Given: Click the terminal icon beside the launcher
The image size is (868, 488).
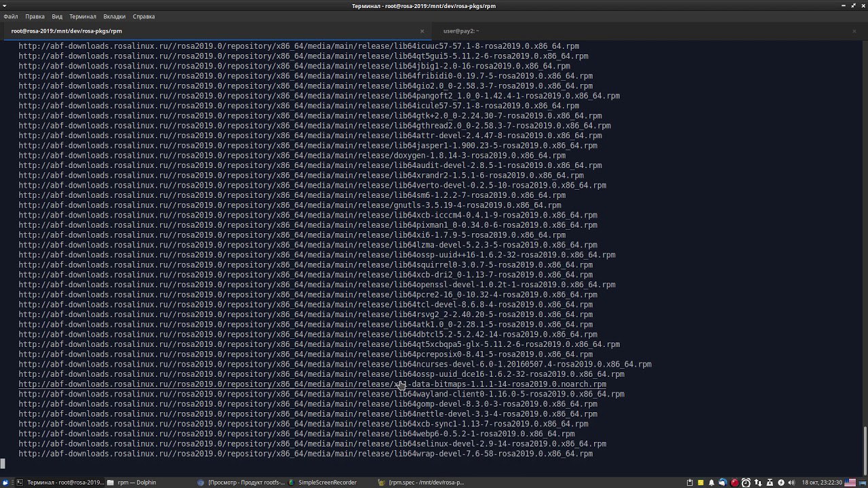Looking at the screenshot, I should pos(20,483).
